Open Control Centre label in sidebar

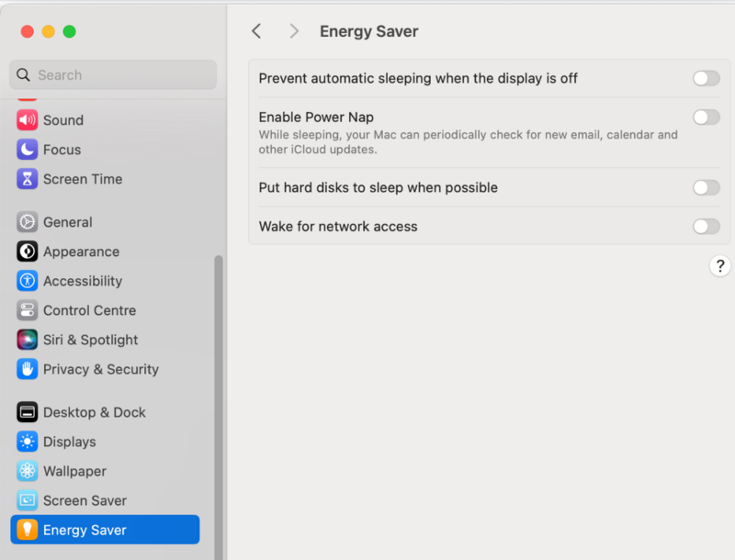click(89, 310)
